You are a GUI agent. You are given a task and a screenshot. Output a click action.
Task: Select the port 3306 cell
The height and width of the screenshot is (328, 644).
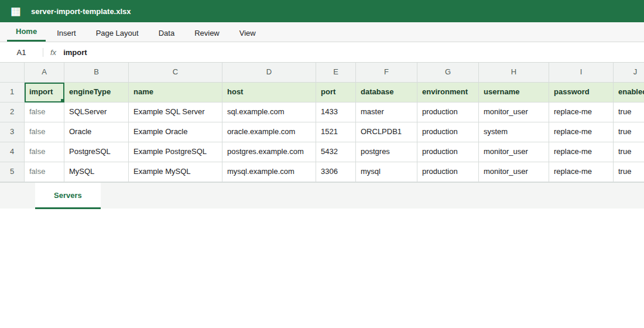(335, 172)
